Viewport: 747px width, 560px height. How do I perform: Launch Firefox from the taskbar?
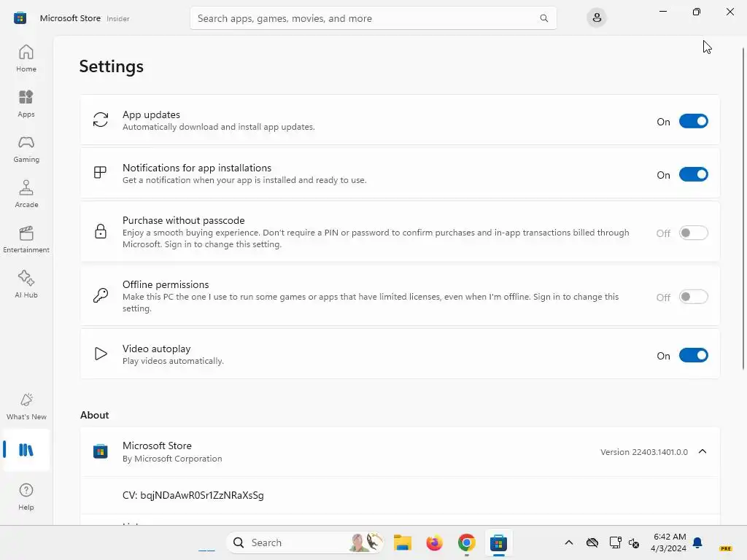pos(435,542)
